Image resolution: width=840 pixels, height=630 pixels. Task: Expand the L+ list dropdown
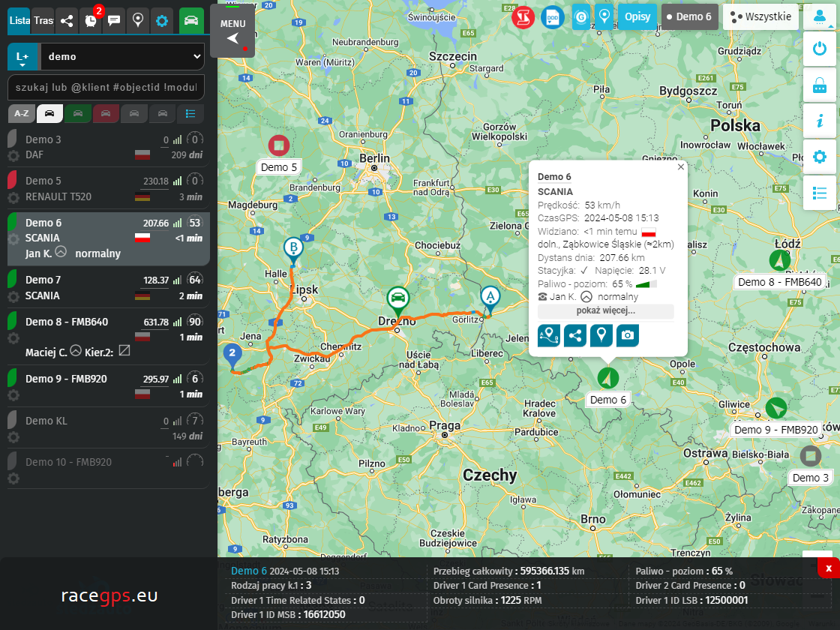(22, 57)
